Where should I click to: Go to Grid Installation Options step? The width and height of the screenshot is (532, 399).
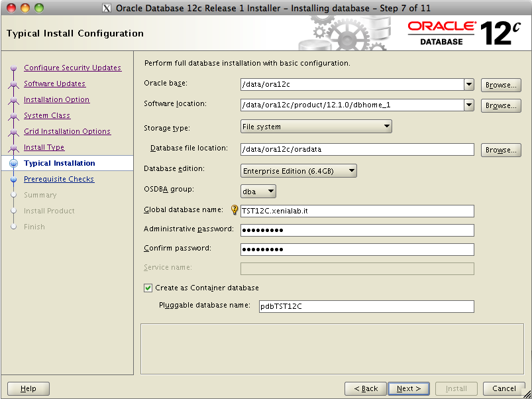(x=67, y=131)
